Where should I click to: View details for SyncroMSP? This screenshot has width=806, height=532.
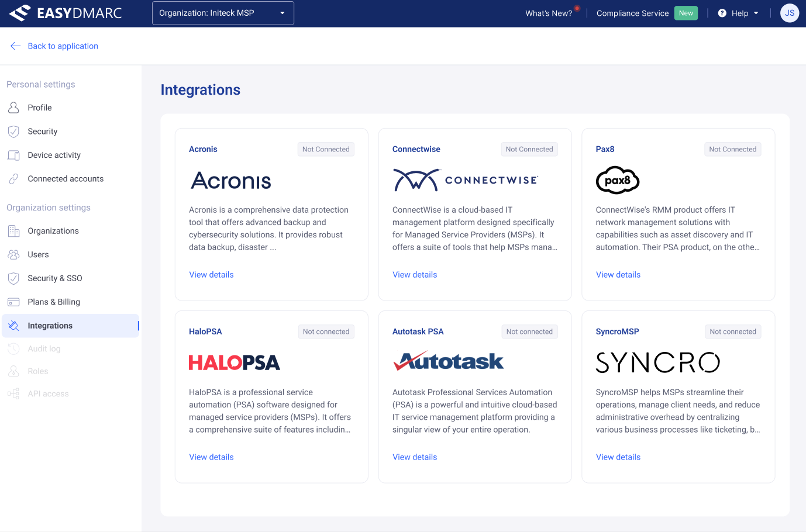[618, 457]
